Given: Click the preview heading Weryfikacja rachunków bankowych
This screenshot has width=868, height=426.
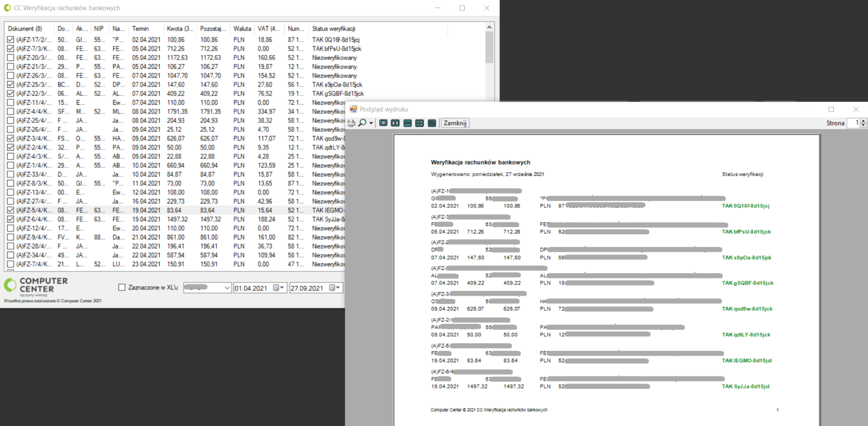Looking at the screenshot, I should coord(480,162).
